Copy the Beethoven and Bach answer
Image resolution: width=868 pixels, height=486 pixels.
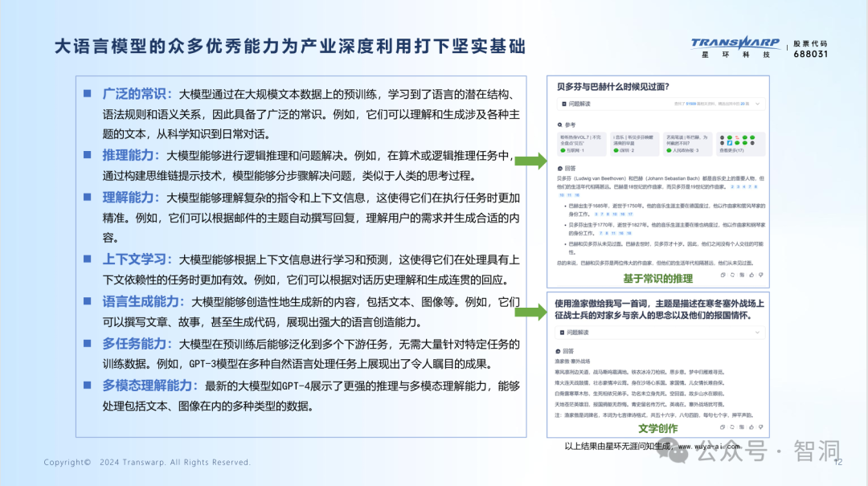[723, 275]
